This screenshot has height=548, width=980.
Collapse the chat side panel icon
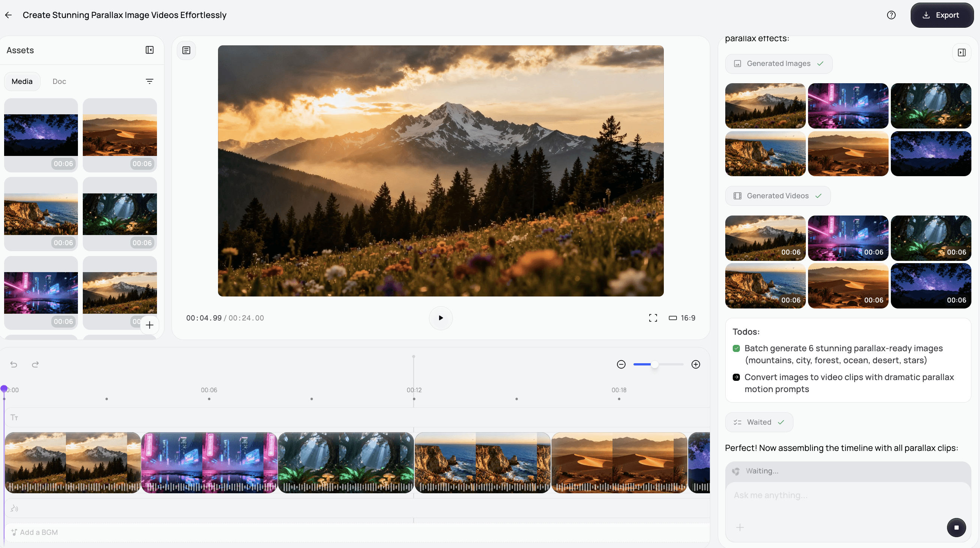[x=961, y=53]
